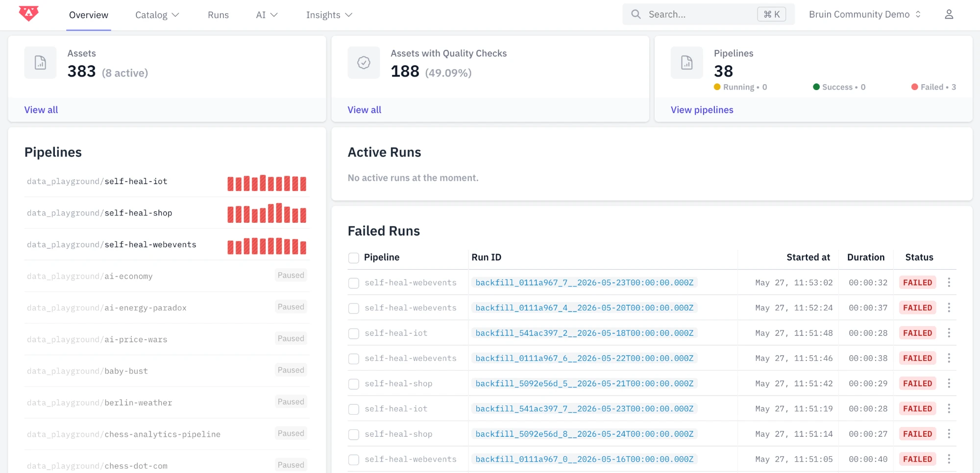Open row menu for backfill_0111a967_4 run

click(949, 307)
